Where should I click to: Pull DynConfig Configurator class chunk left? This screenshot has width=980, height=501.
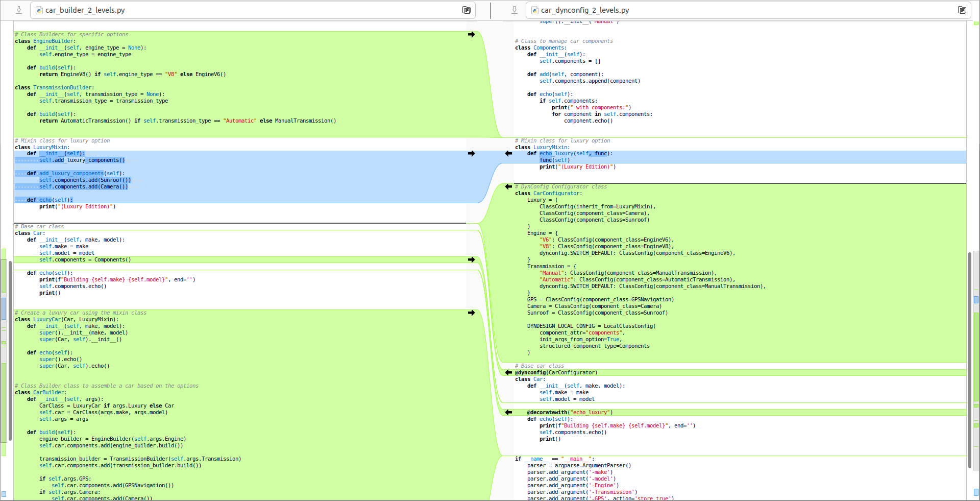[x=508, y=186]
